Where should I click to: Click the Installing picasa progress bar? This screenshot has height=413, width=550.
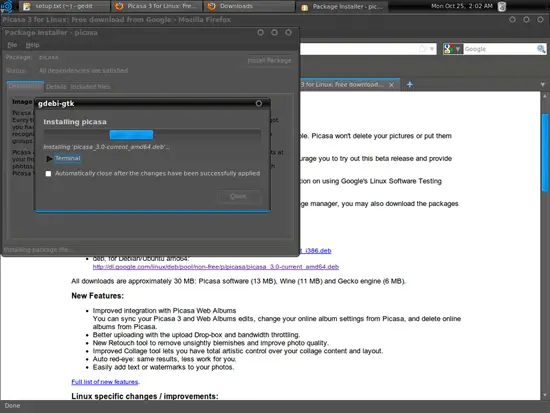(x=152, y=135)
